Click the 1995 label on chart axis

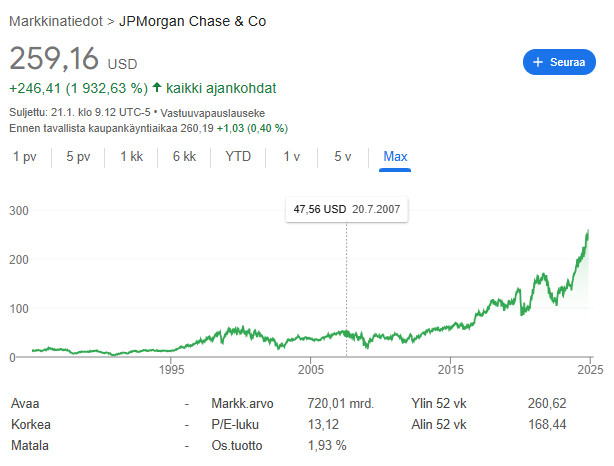[x=171, y=368]
